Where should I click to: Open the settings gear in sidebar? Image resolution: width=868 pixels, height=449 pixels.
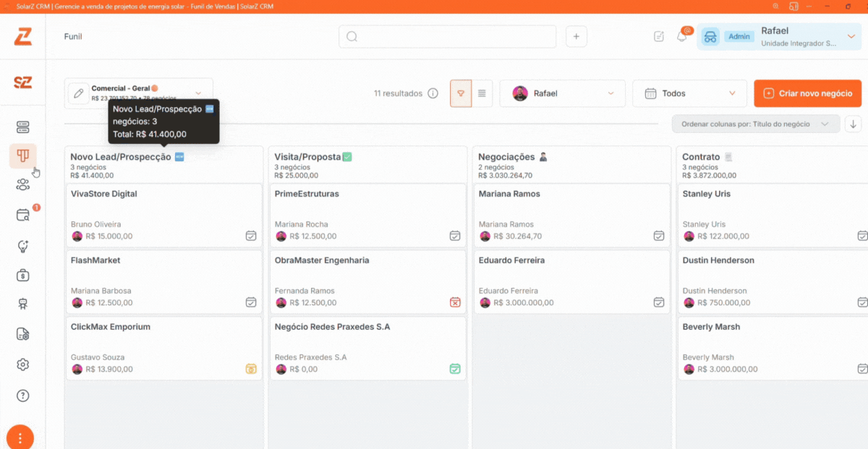click(x=23, y=364)
